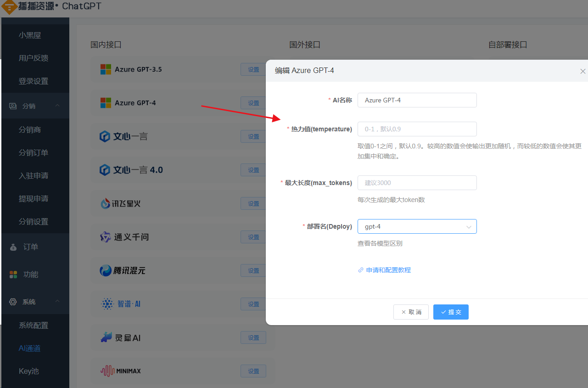588x388 pixels.
Task: Open 入驻申请 in the sidebar
Action: click(34, 176)
